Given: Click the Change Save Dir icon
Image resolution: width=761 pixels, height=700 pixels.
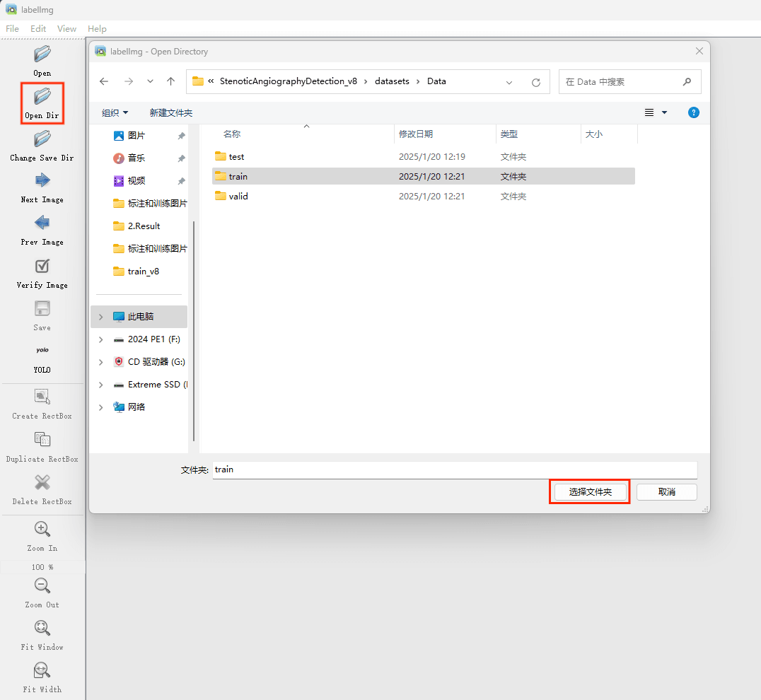Looking at the screenshot, I should tap(42, 139).
